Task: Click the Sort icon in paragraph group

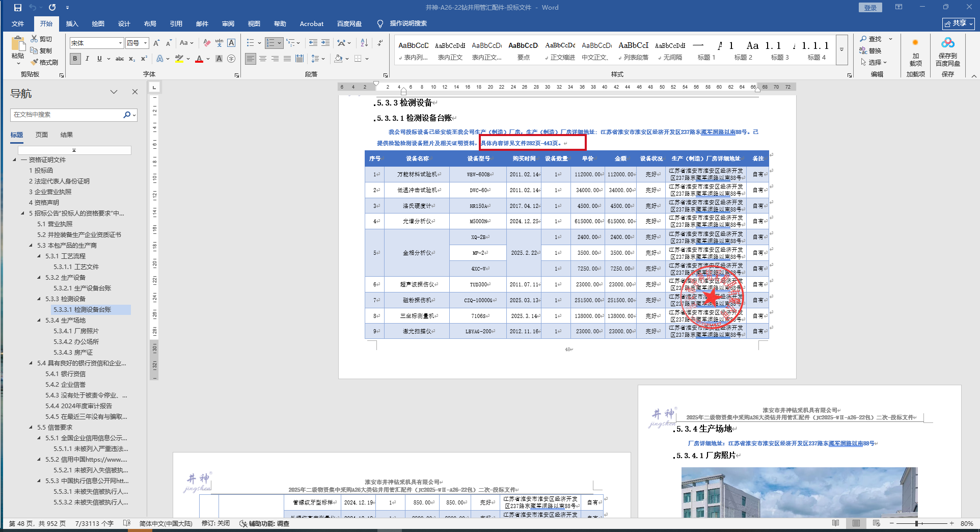Action: tap(364, 43)
